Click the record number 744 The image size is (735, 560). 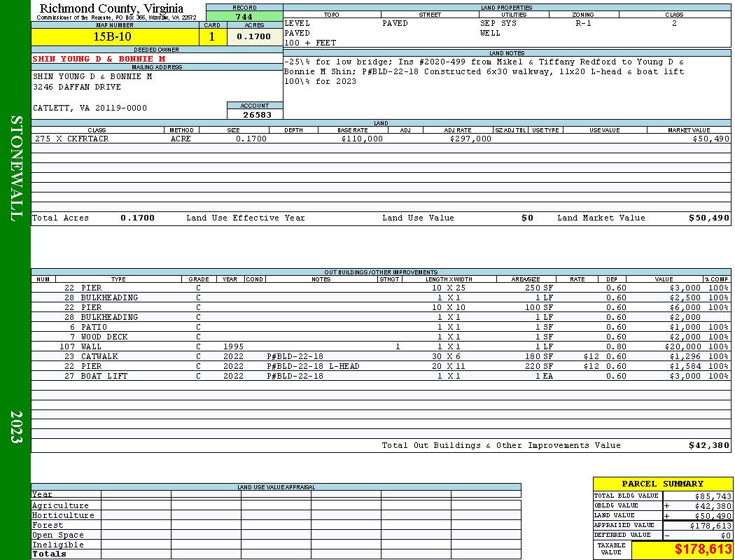(244, 16)
